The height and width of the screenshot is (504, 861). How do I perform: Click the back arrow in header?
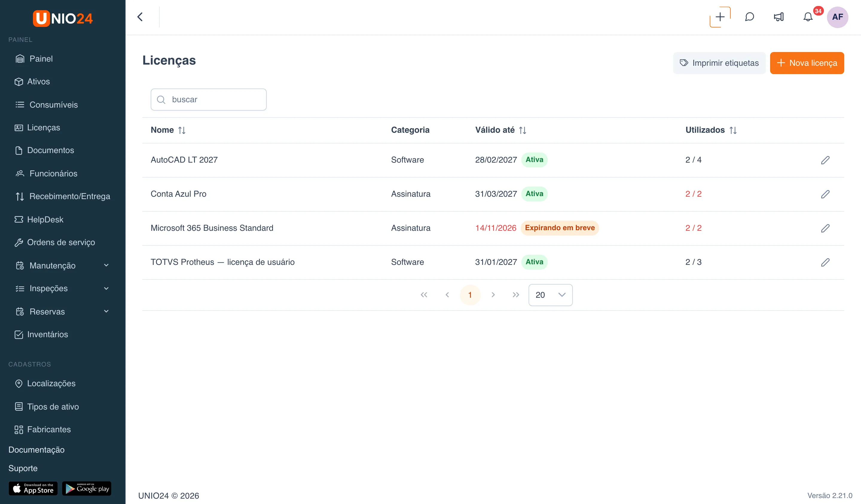140,17
